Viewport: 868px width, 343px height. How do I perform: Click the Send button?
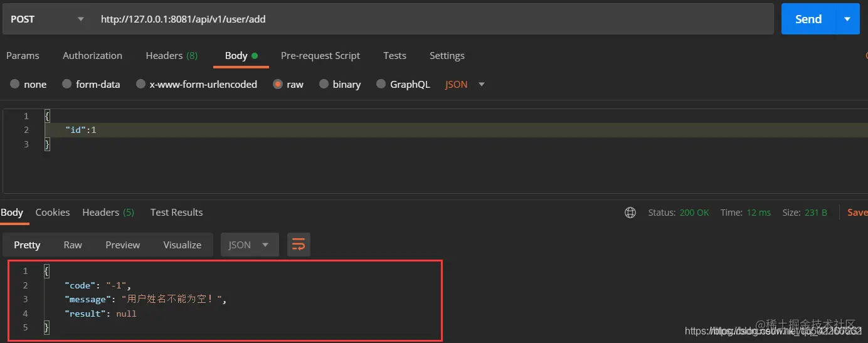click(x=808, y=19)
